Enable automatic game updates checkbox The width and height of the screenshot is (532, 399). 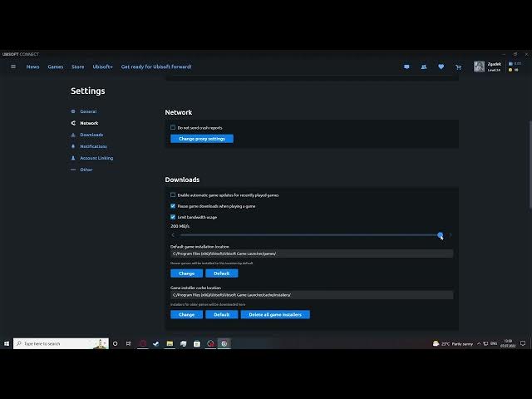[x=173, y=195]
